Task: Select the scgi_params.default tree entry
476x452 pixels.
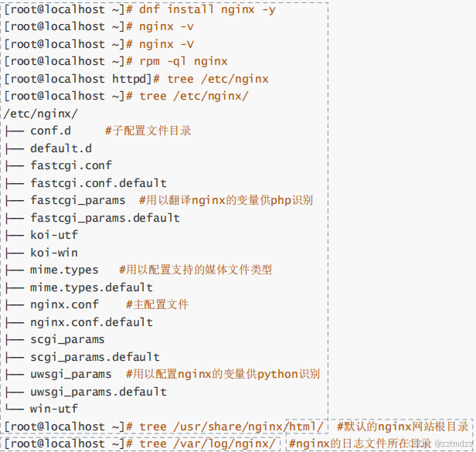Action: click(x=95, y=357)
